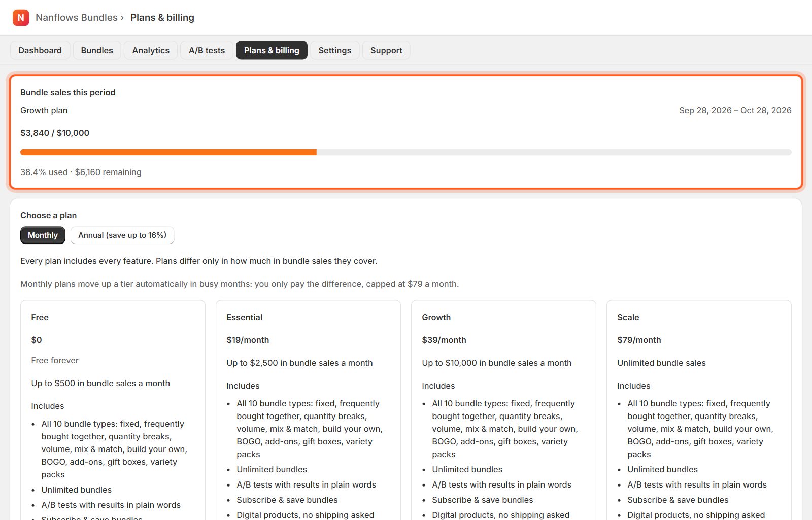This screenshot has height=520, width=812.
Task: Select the Growth plan card title
Action: point(436,317)
